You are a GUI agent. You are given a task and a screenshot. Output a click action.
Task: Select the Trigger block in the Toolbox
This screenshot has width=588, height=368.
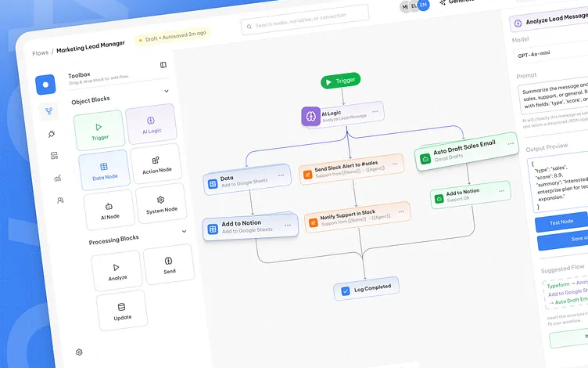pyautogui.click(x=99, y=130)
